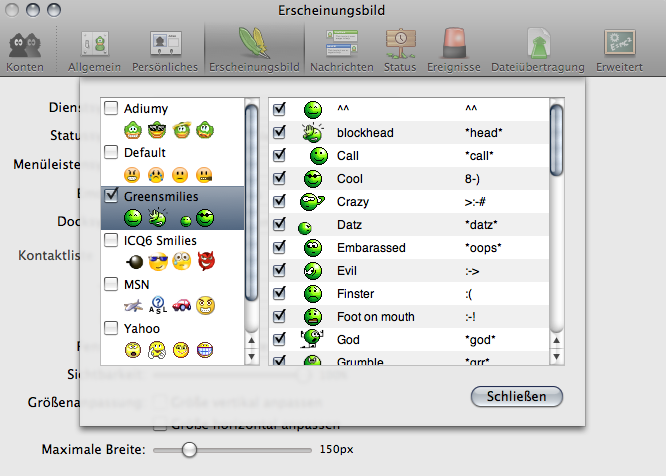666x476 pixels.
Task: Uncheck the Call emoticon checkbox
Action: (x=279, y=155)
